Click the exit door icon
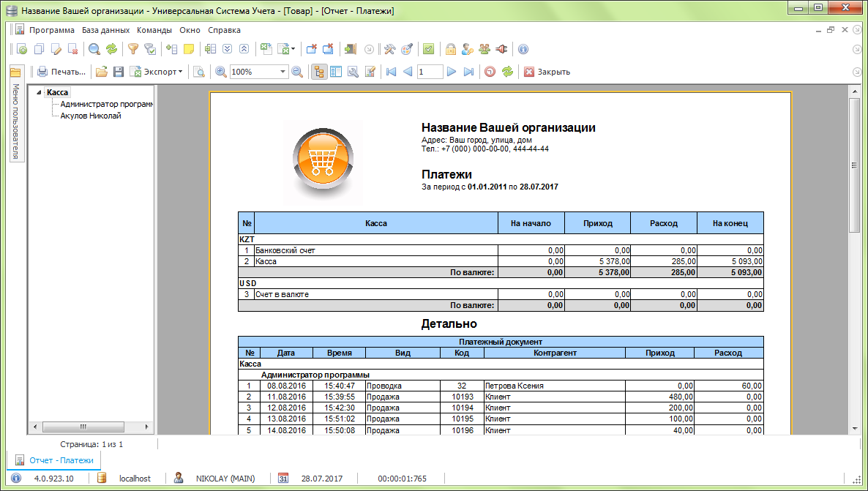The image size is (868, 491). [x=350, y=49]
